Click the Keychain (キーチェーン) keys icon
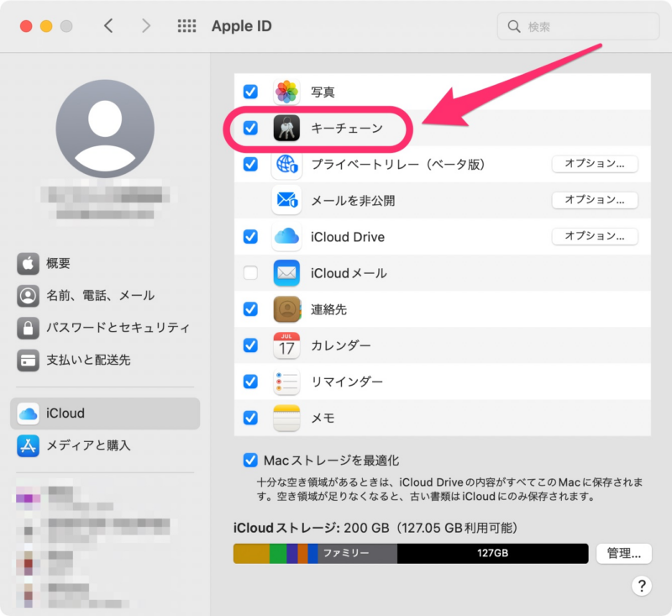The image size is (672, 616). point(286,128)
